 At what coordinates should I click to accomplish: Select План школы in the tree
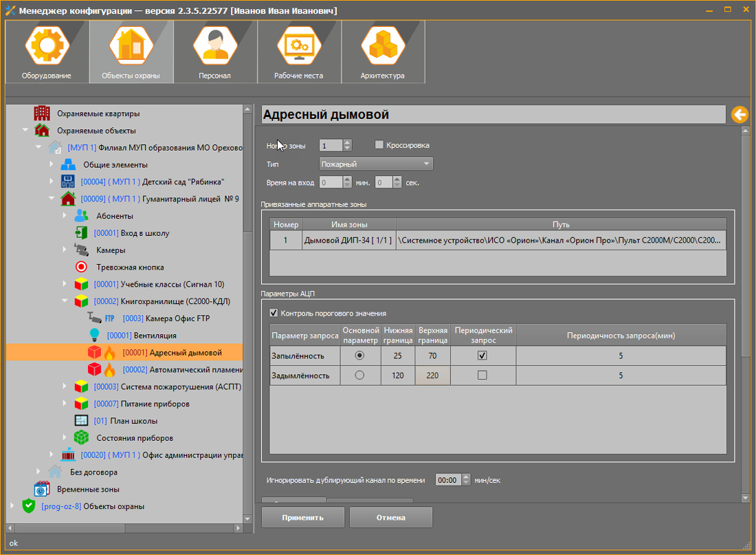pos(133,421)
